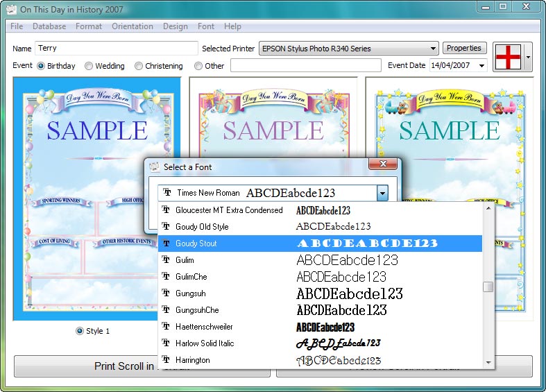Viewport: 546px width, 392px height.
Task: Choose the GulimChe font entry
Action: 320,277
